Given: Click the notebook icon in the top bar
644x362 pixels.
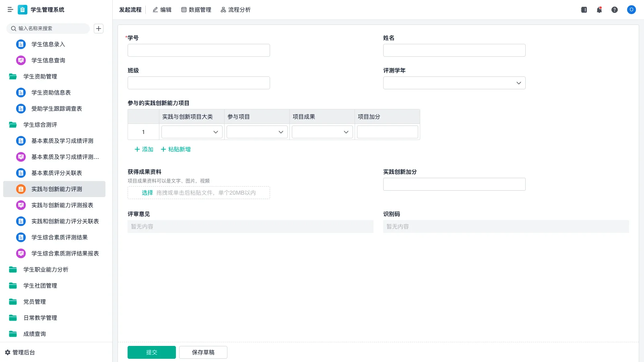Looking at the screenshot, I should coord(584,10).
